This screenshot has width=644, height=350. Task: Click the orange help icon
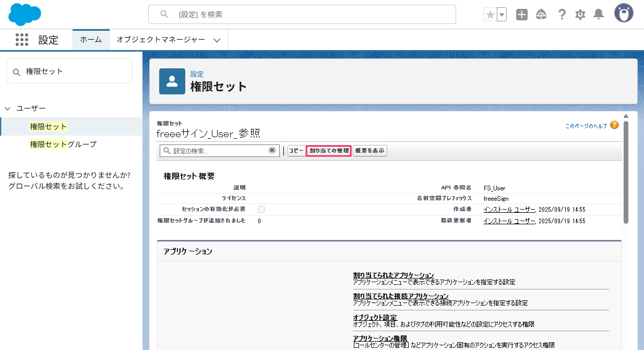(x=614, y=125)
